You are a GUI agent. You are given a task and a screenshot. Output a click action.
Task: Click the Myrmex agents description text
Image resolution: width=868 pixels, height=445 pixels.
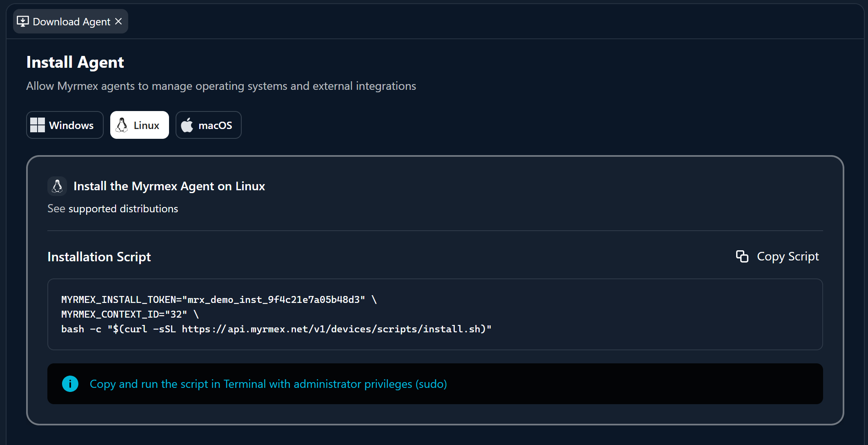(x=221, y=86)
